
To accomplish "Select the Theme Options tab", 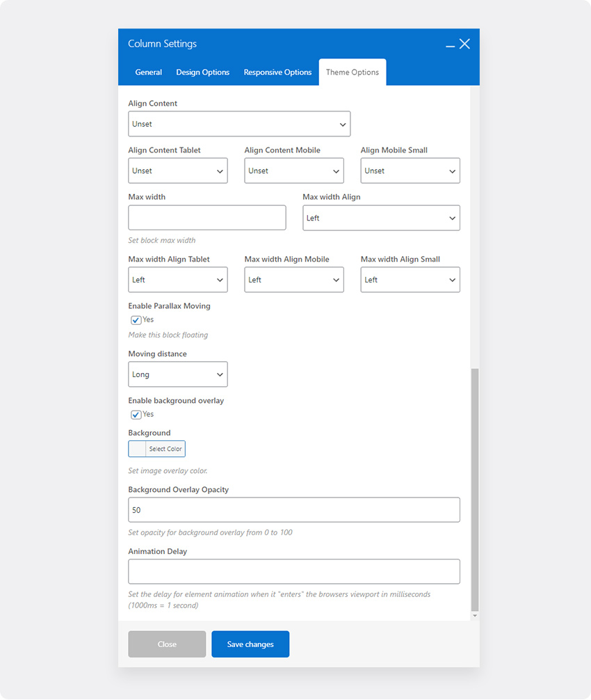I will (x=353, y=72).
